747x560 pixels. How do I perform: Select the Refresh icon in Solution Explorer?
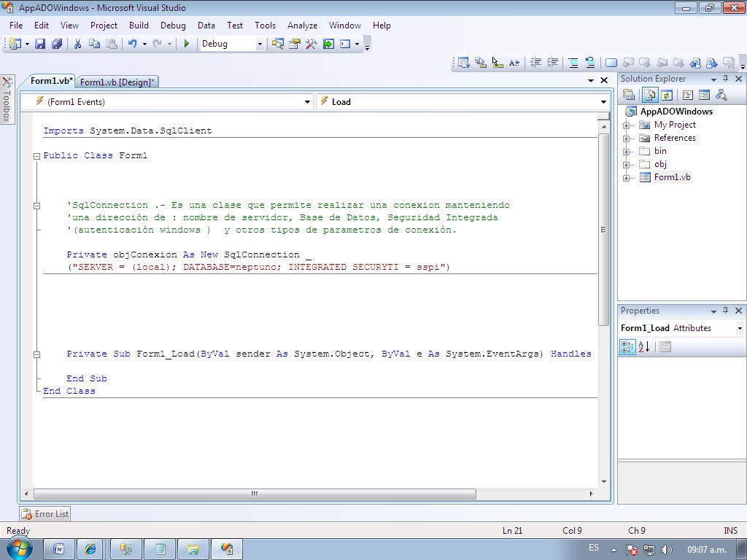point(666,95)
